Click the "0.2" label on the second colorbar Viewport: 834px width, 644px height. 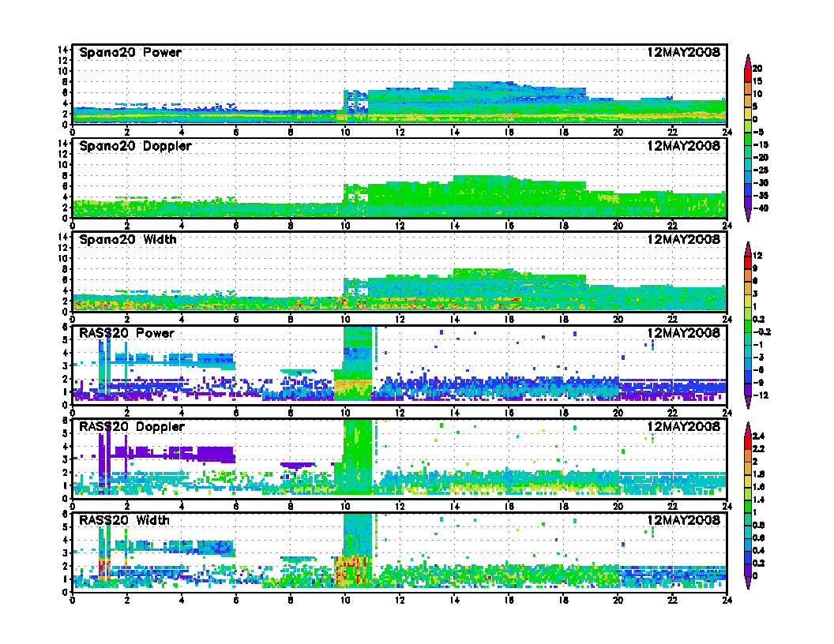click(759, 320)
